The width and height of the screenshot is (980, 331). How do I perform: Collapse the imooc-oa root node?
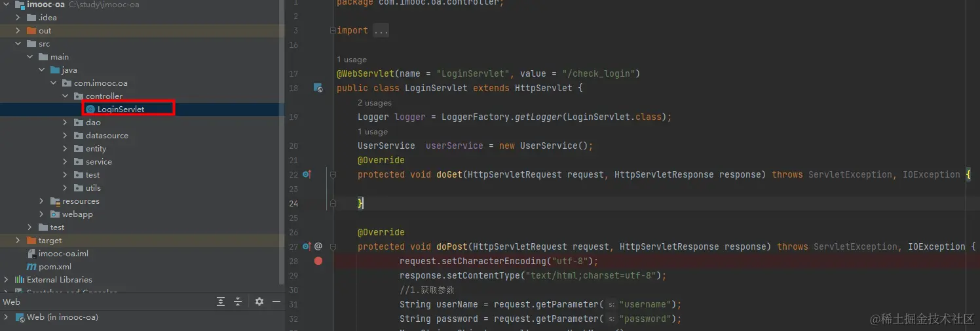point(6,5)
